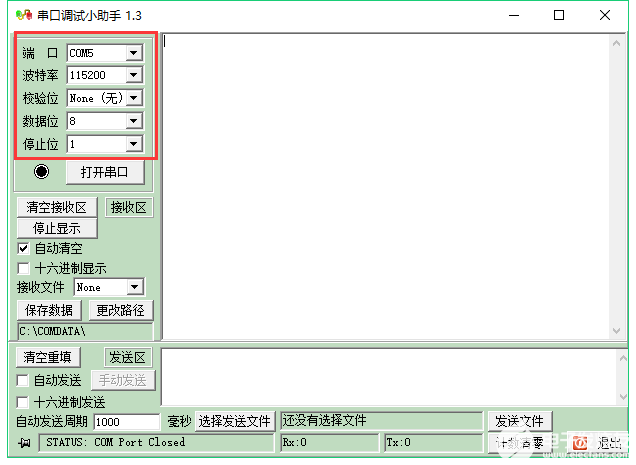The height and width of the screenshot is (465, 636).
Task: Open the 接收文件 None dropdown
Action: (135, 287)
